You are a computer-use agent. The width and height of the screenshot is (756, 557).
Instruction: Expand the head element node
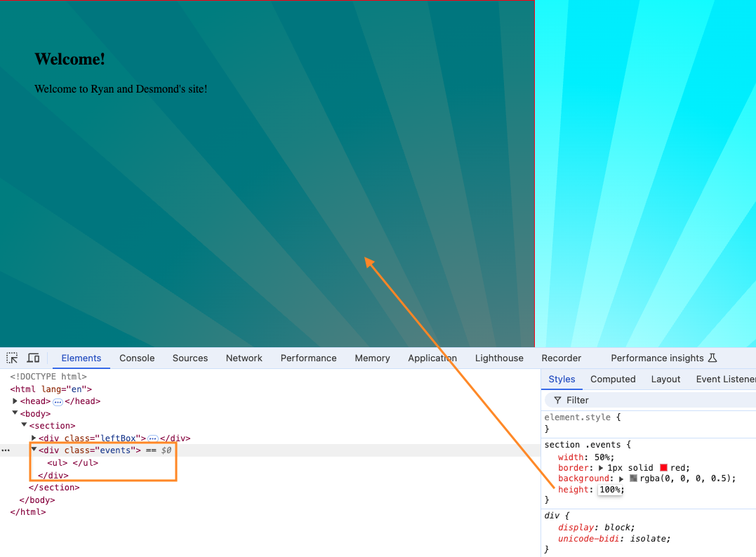click(15, 401)
